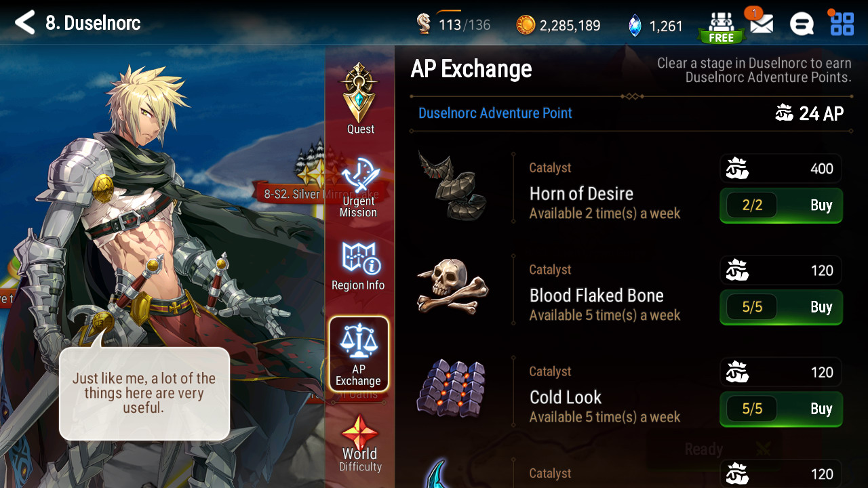Buy the Cold Look catalyst
Viewport: 868px width, 488px height.
(x=781, y=409)
